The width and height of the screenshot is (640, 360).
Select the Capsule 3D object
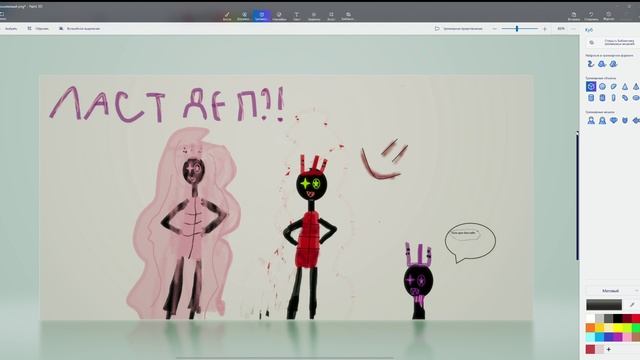613,98
